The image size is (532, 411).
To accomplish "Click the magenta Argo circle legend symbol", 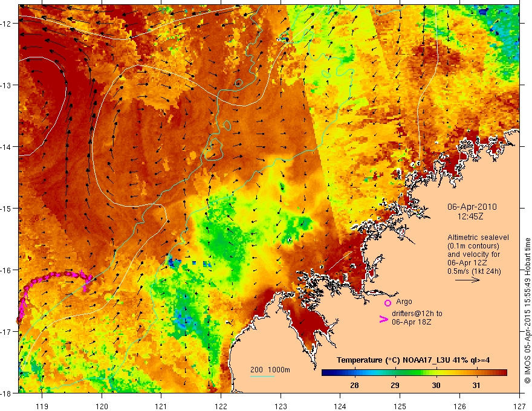I will tap(388, 303).
